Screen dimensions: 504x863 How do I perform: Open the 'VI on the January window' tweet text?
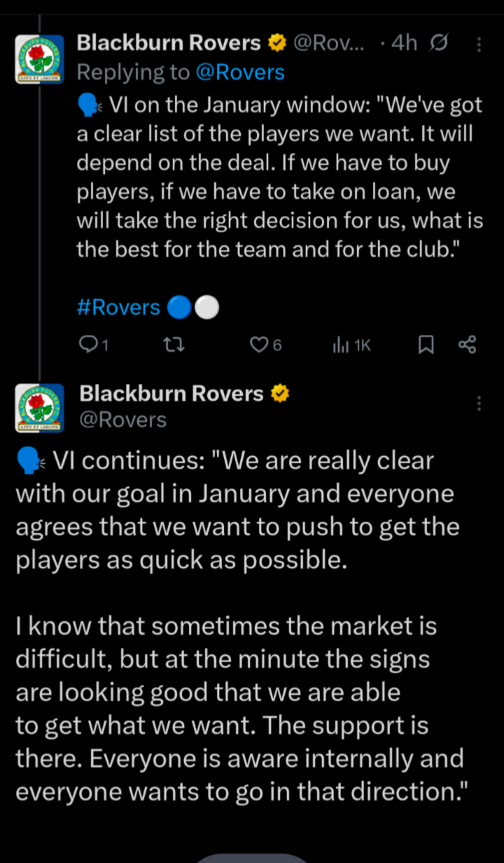point(279,177)
